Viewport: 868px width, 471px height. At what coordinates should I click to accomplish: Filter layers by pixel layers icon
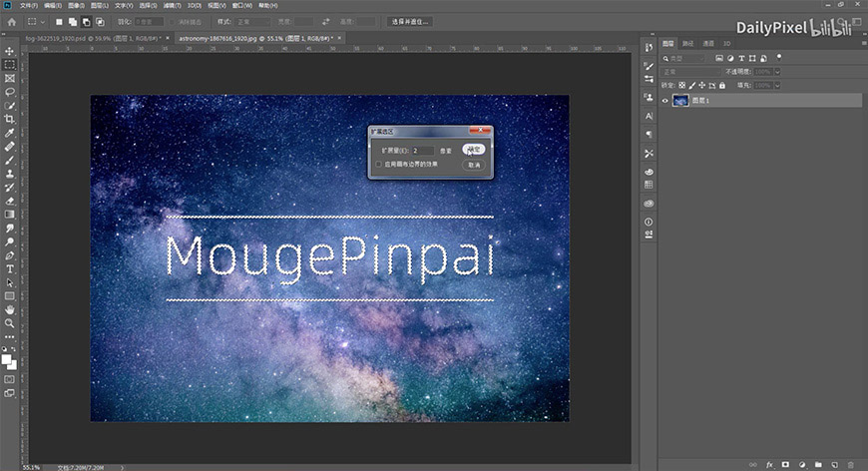click(719, 58)
